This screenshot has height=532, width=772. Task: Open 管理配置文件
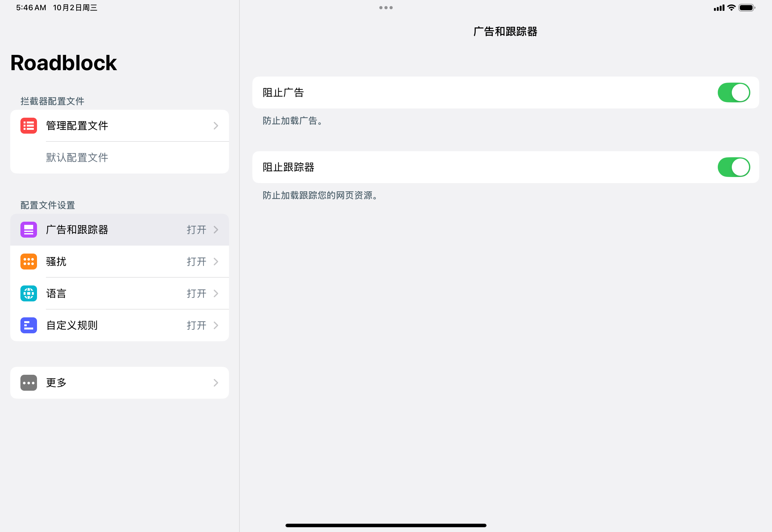pyautogui.click(x=120, y=126)
